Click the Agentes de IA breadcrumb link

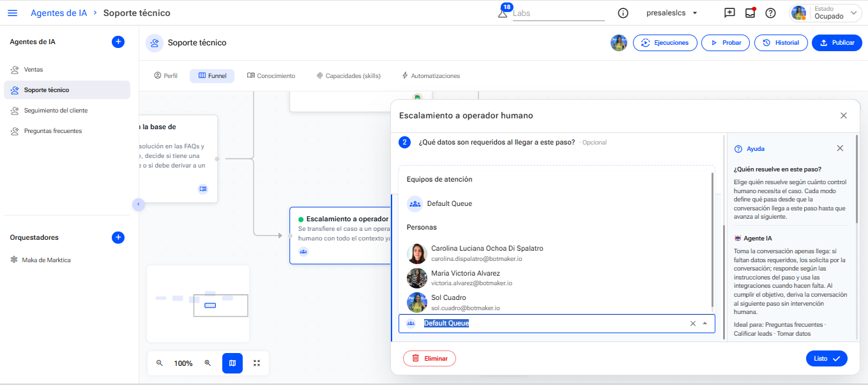(x=59, y=13)
